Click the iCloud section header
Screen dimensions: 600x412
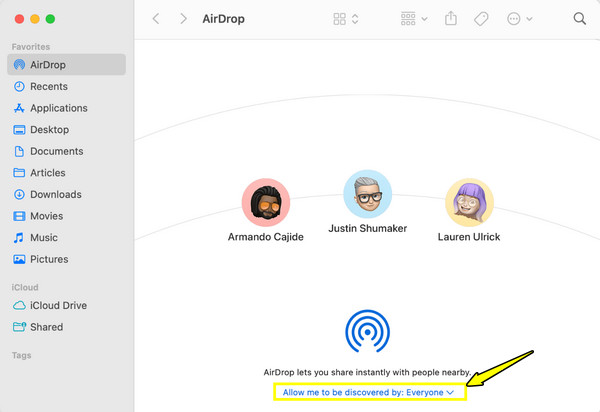point(25,287)
